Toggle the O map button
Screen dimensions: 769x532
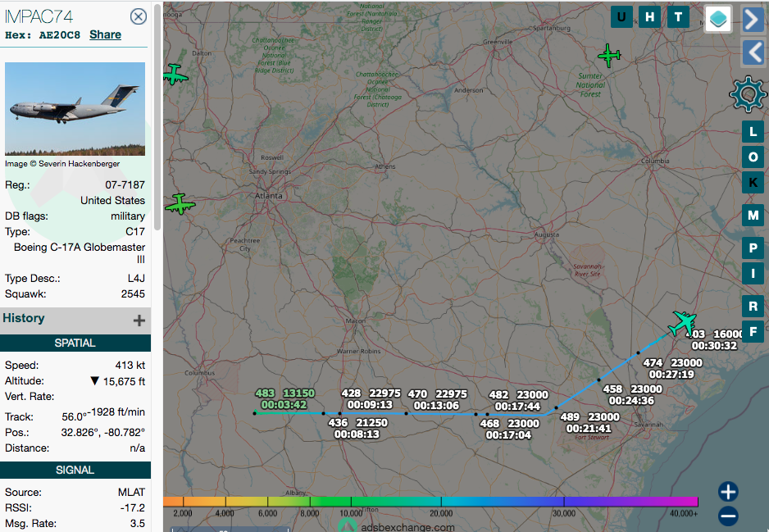tap(753, 157)
